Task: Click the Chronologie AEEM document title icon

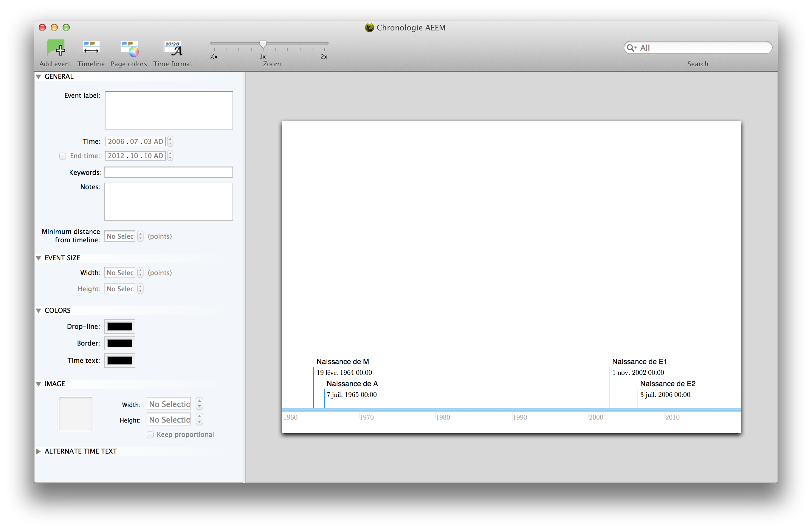Action: click(369, 28)
